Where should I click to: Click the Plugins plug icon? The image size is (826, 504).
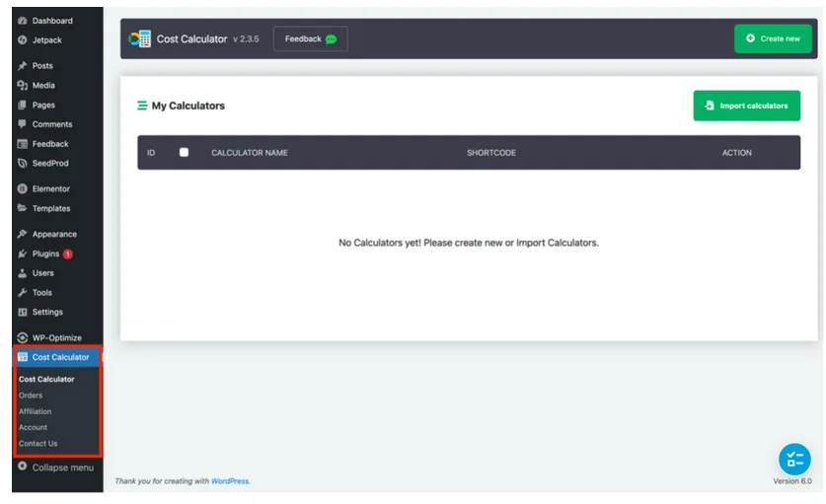point(22,253)
